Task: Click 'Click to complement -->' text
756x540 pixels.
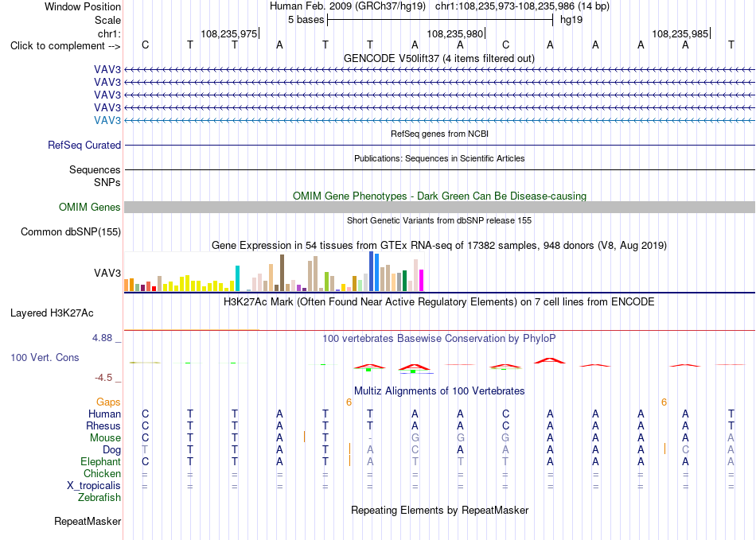Action: (x=65, y=46)
